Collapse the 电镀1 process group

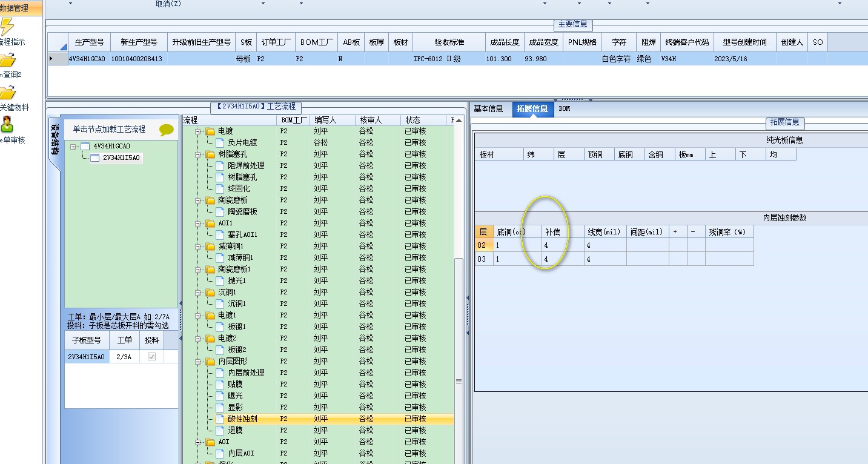click(x=198, y=316)
